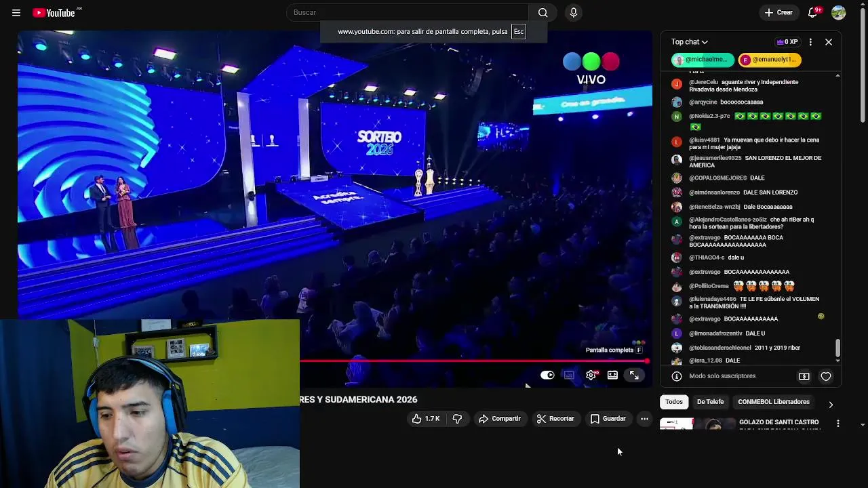
Task: Open the chat three-dot options menu
Action: pos(810,42)
